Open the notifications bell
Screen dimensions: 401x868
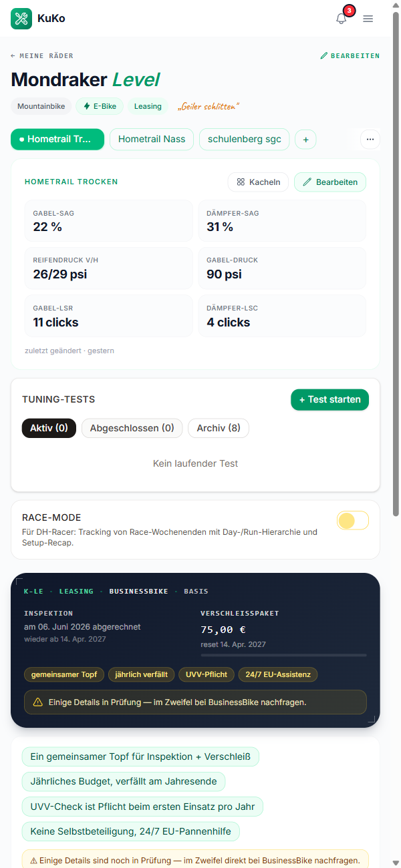[342, 19]
